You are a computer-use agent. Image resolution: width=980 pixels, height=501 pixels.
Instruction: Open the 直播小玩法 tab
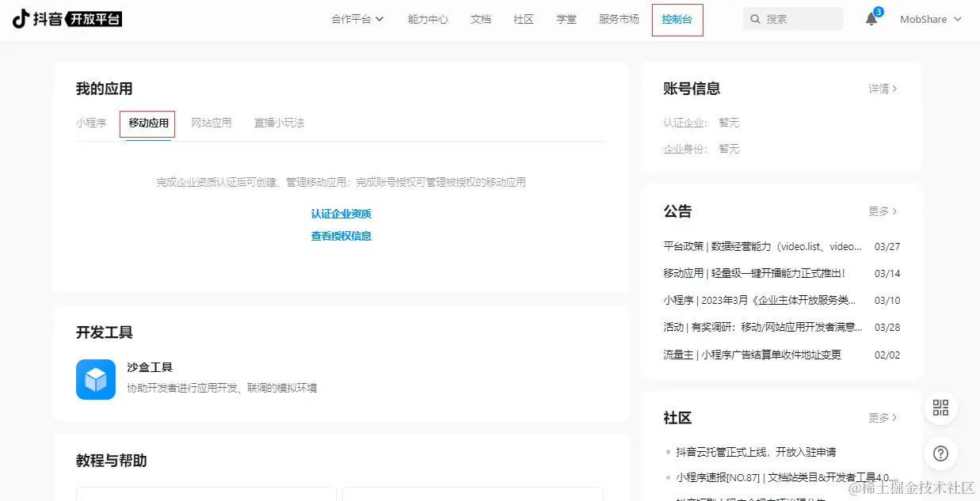(279, 123)
